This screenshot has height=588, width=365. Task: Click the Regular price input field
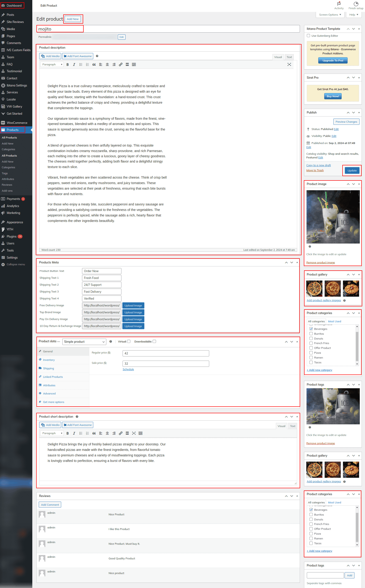pyautogui.click(x=166, y=353)
